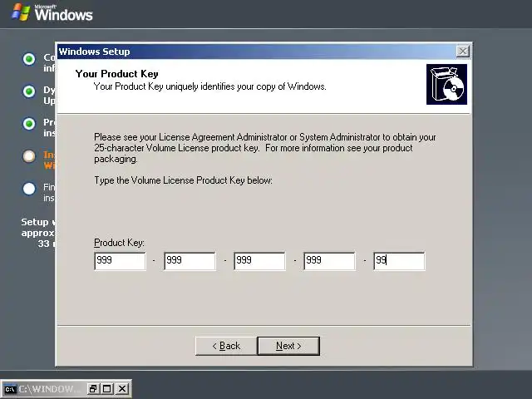Select the second Product Key field
This screenshot has width=532, height=399.
[190, 261]
